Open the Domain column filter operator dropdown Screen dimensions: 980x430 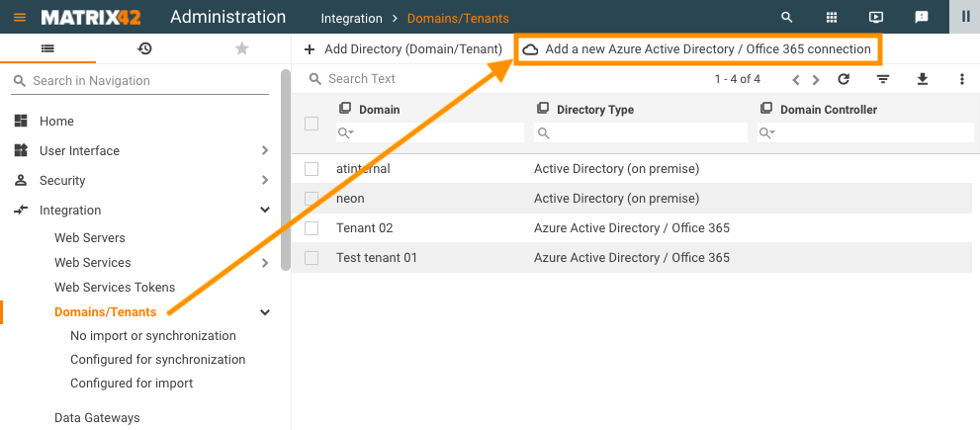coord(346,132)
